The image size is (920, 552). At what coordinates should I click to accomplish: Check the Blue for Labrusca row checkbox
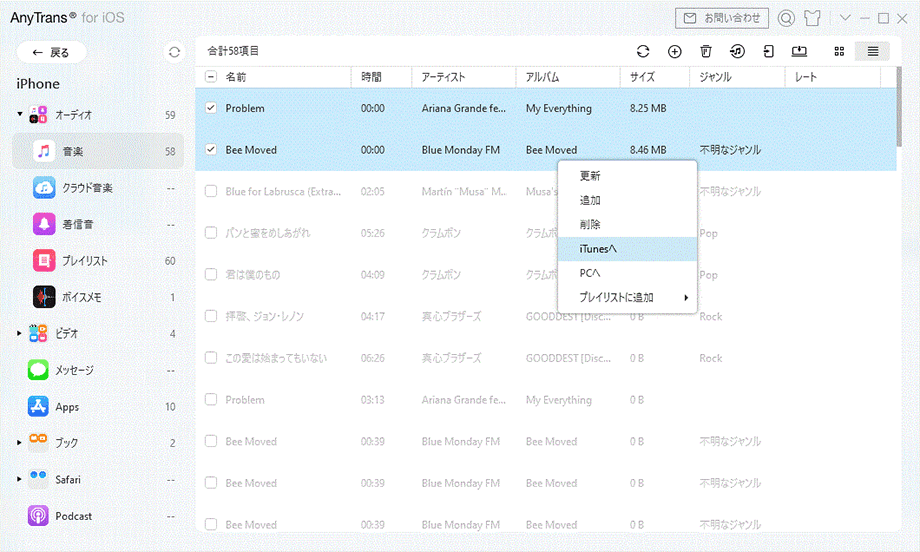tap(211, 191)
